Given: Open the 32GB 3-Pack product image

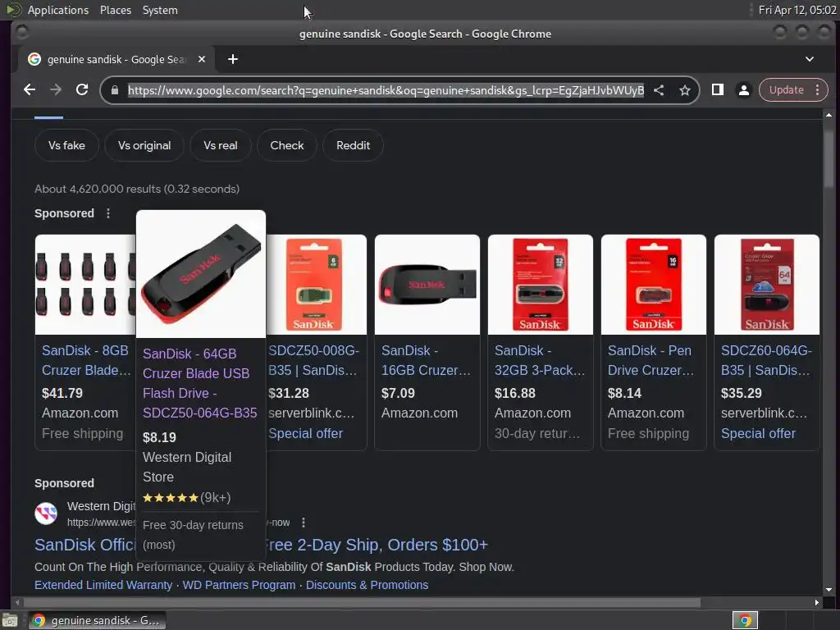Looking at the screenshot, I should coord(540,285).
